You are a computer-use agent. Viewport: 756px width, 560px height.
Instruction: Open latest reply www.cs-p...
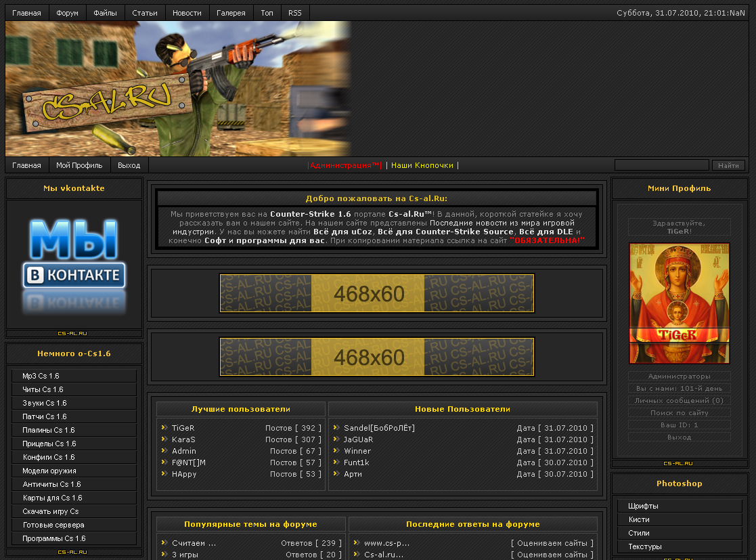tap(386, 543)
